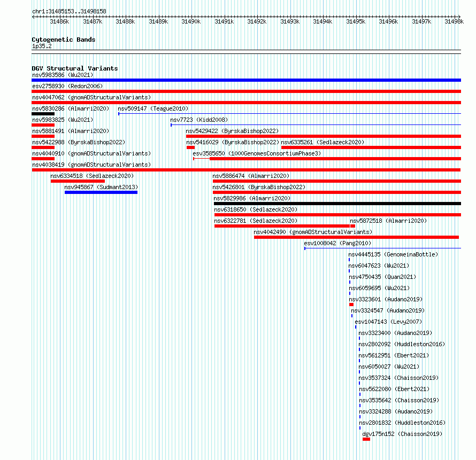This screenshot has height=460, width=476.
Task: Open nsv6047623 (Wu2021) label
Action: point(379,266)
